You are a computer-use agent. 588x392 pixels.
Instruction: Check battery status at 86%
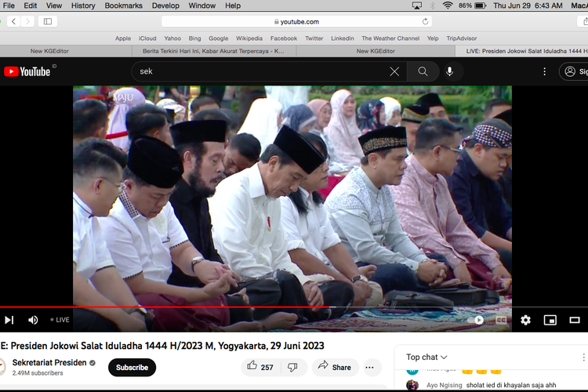click(472, 5)
